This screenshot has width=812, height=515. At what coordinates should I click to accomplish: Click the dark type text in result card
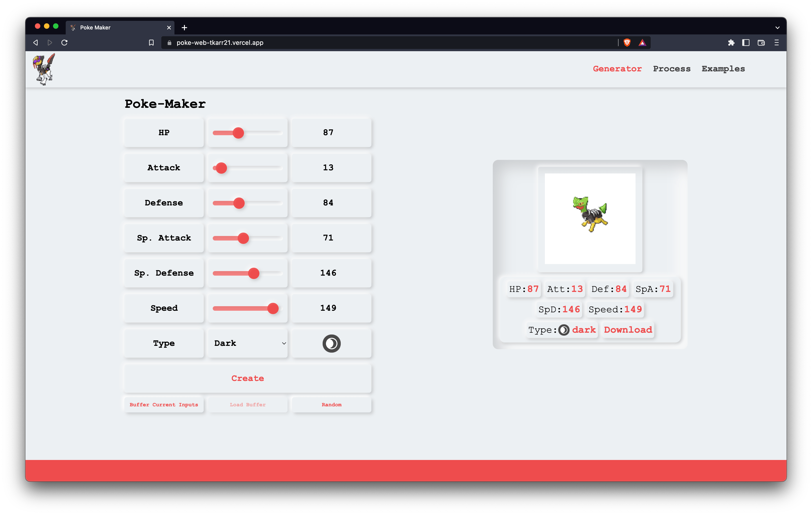tap(584, 330)
